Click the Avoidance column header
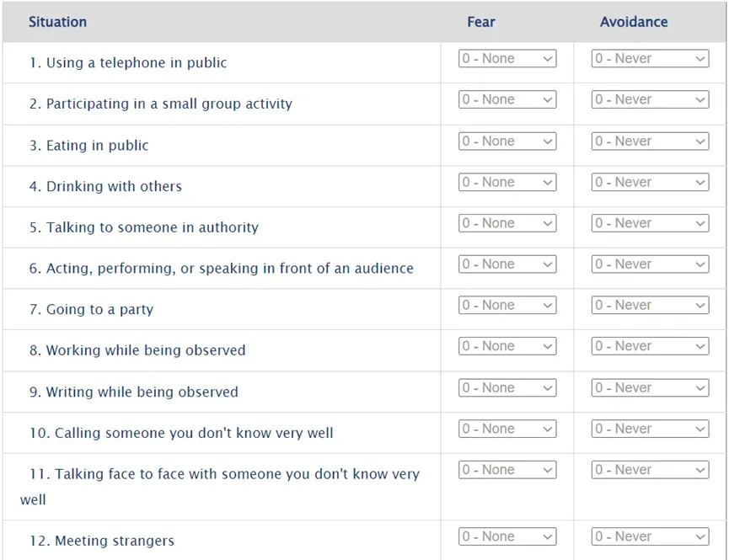The width and height of the screenshot is (729, 560). coord(634,22)
